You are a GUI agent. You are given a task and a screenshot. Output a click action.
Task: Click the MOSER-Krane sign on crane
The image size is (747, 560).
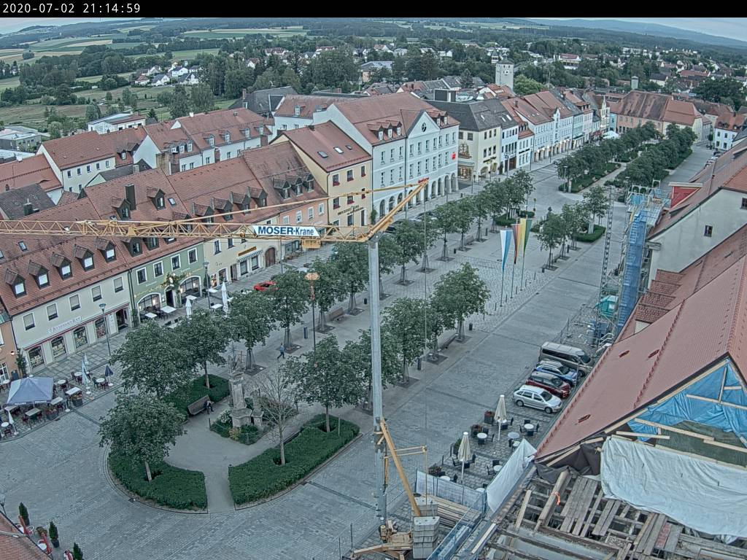pyautogui.click(x=286, y=231)
